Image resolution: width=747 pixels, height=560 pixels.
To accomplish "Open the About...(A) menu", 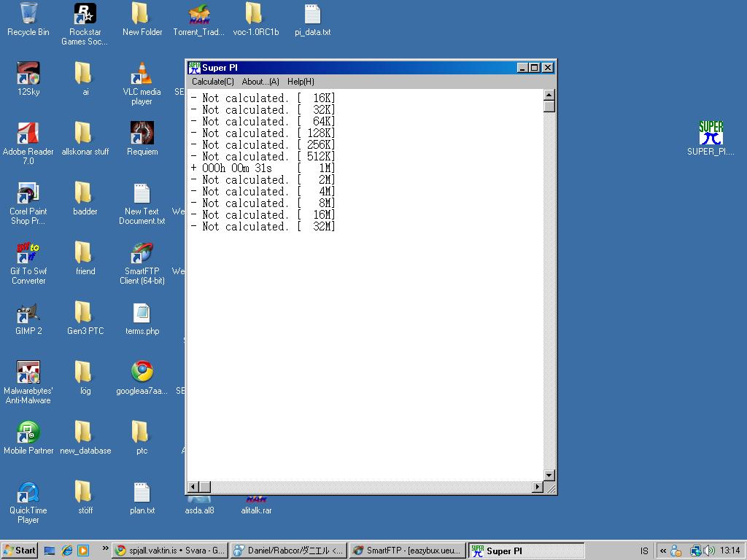I will pyautogui.click(x=260, y=82).
